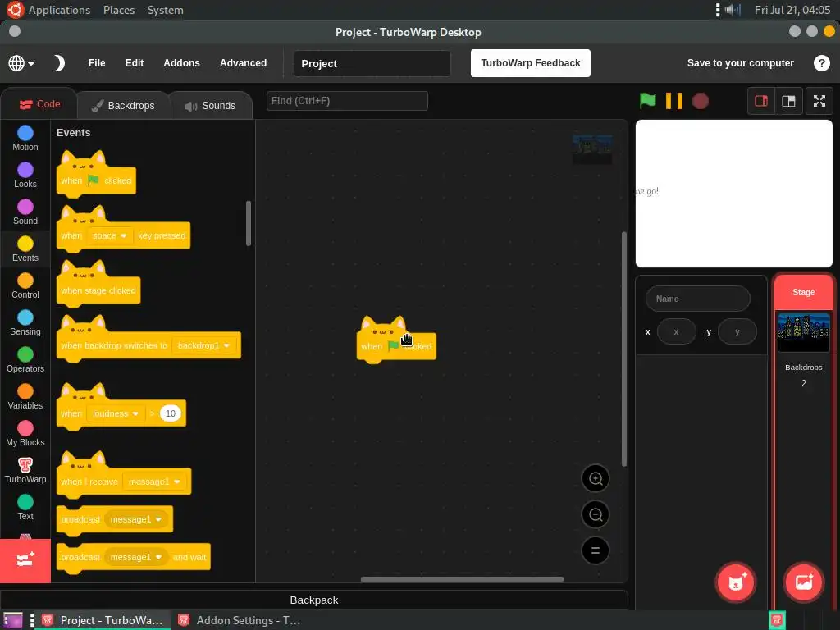This screenshot has height=630, width=840.
Task: Open the System menu in top panel
Action: coord(165,10)
